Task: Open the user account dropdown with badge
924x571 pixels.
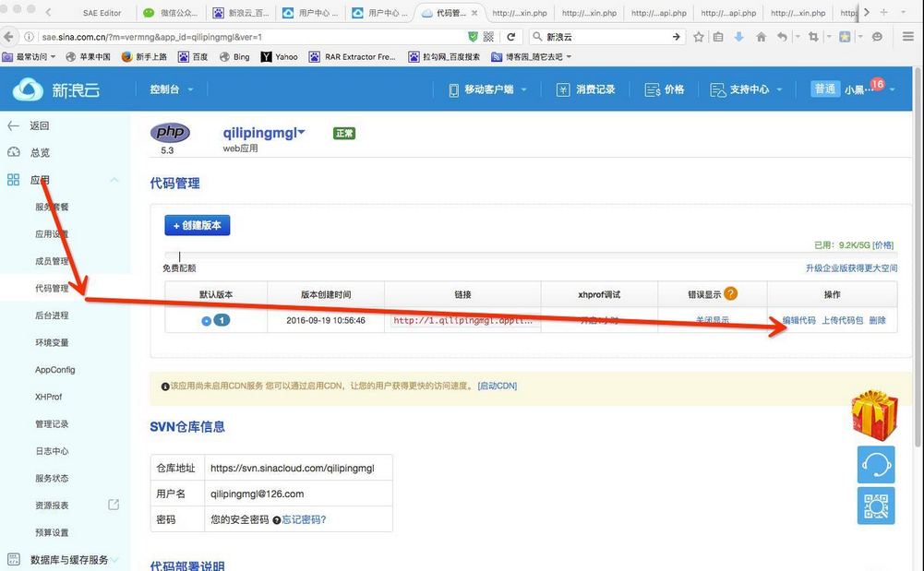Action: pyautogui.click(x=853, y=89)
